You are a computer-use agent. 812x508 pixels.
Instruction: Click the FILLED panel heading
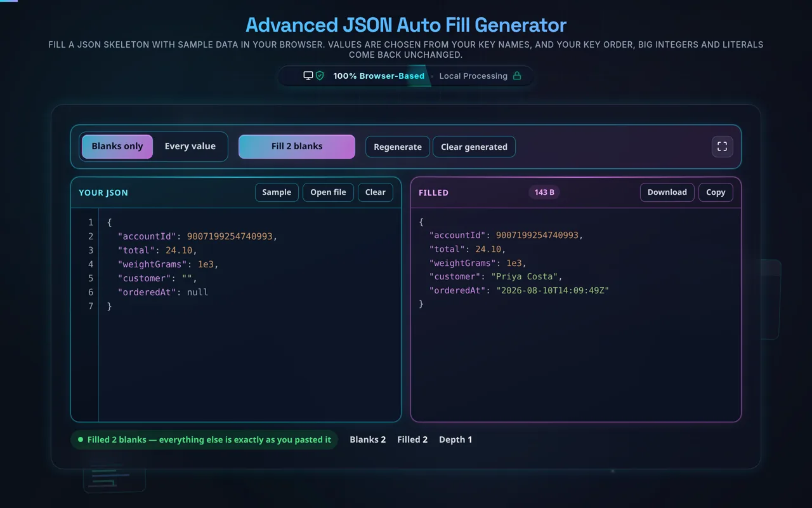tap(434, 192)
